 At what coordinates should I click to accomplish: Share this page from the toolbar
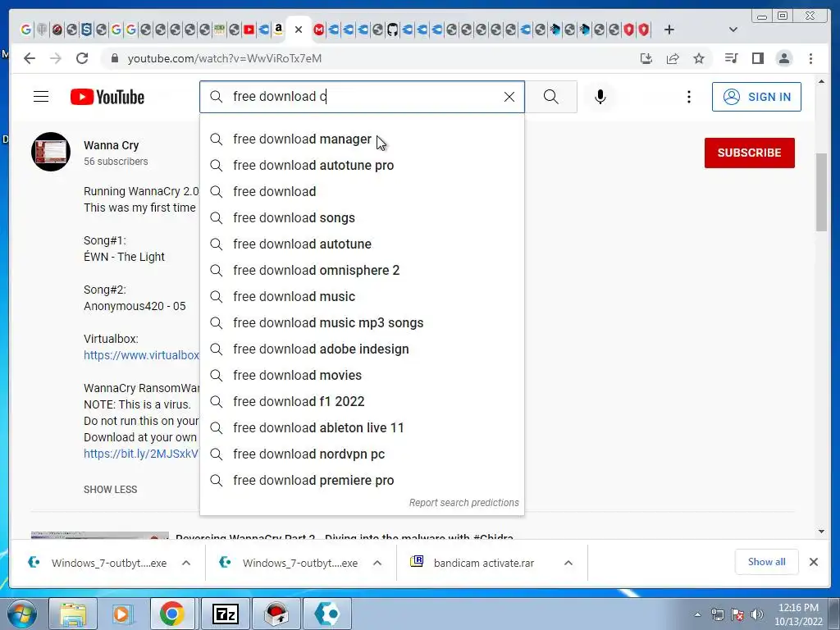point(673,58)
